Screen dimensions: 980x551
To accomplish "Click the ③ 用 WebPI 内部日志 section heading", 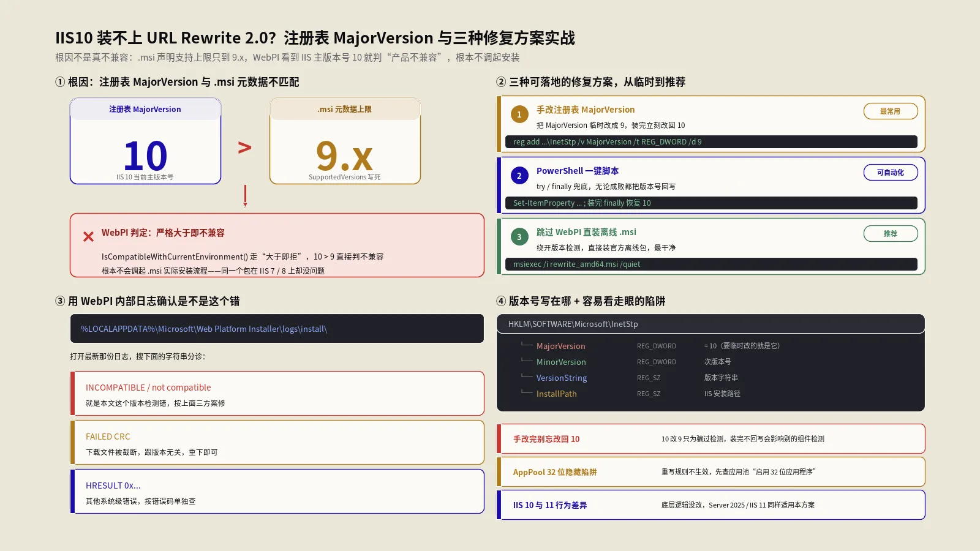I will 148,301.
